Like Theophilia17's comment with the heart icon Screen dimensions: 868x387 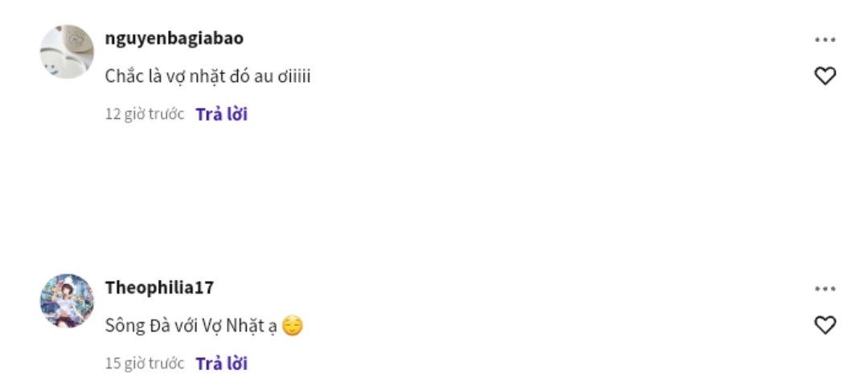click(x=825, y=325)
